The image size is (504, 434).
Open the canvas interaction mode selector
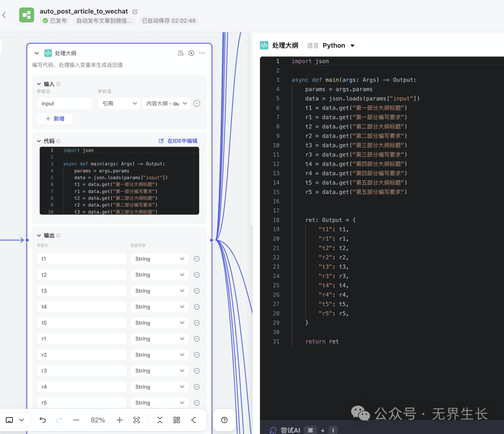(15, 420)
